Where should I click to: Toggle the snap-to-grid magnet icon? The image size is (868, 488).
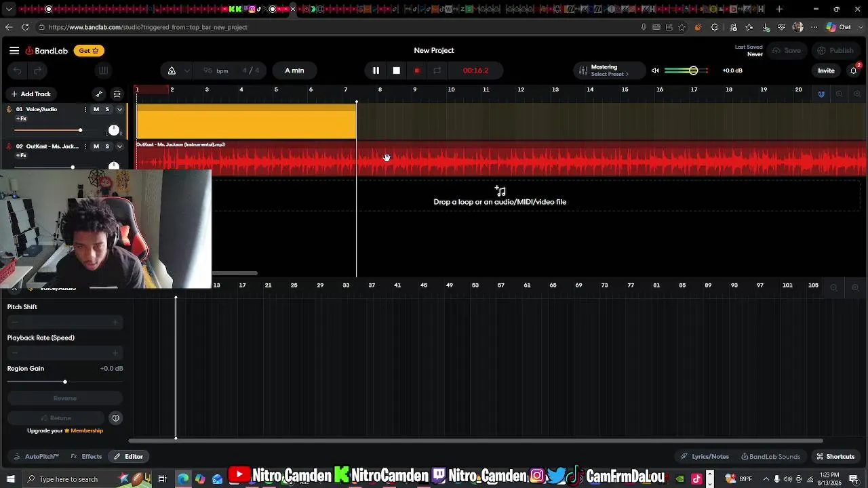click(x=821, y=94)
